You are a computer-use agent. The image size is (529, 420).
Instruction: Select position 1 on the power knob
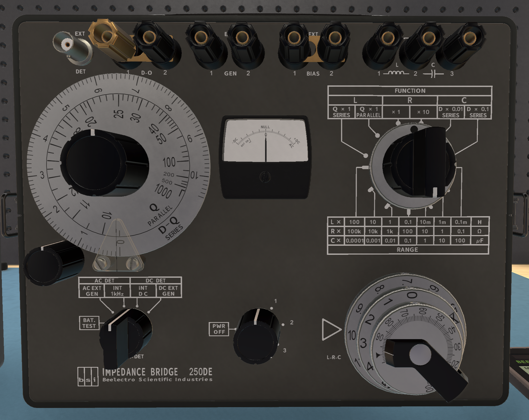pyautogui.click(x=276, y=301)
